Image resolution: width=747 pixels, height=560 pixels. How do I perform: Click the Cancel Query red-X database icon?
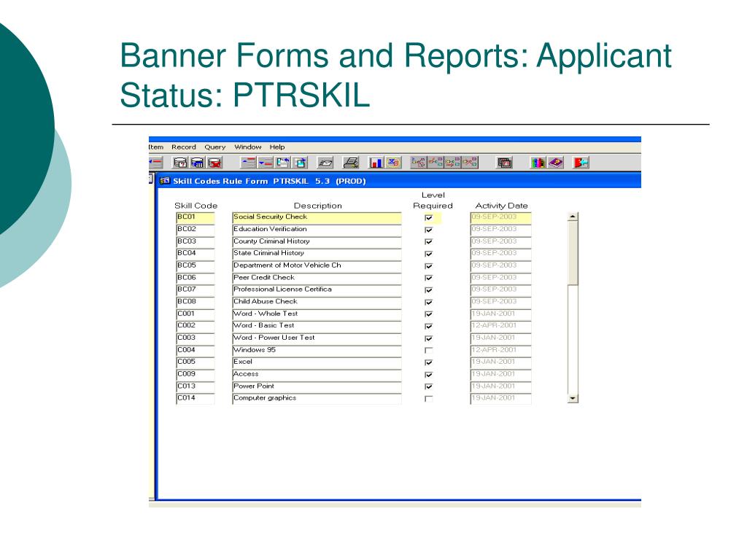(x=215, y=163)
